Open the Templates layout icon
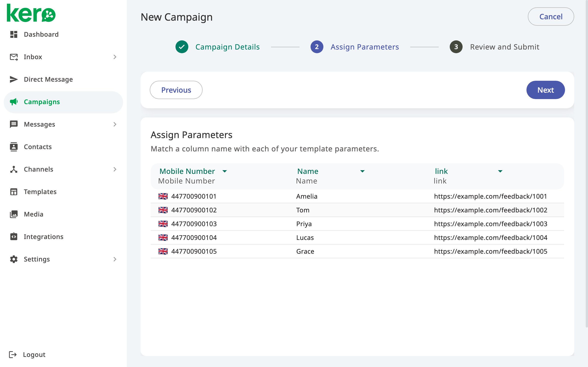The width and height of the screenshot is (588, 367). pyautogui.click(x=14, y=192)
